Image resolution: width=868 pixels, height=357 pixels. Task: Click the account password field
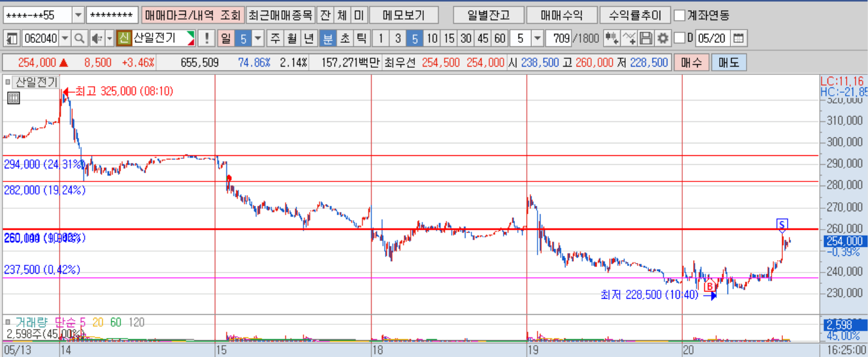click(112, 15)
